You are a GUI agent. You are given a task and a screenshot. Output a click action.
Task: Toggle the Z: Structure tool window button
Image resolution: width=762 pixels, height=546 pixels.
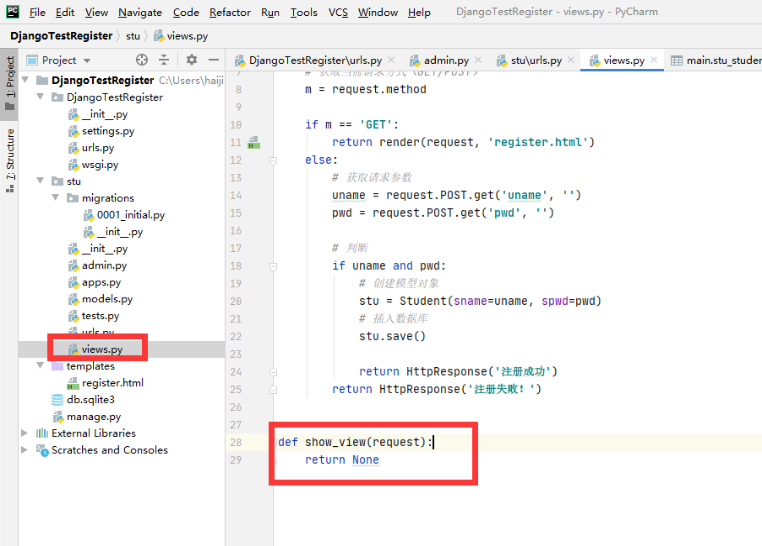pos(10,160)
